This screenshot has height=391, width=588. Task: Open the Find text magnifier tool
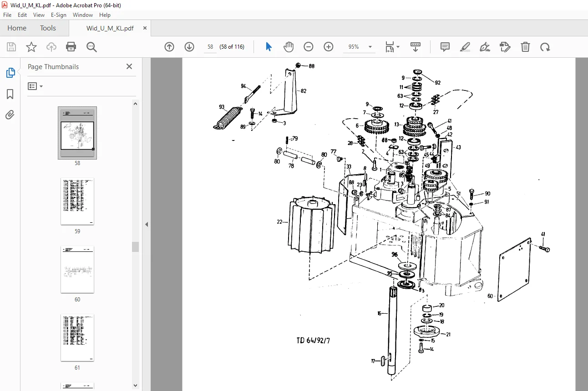(91, 47)
